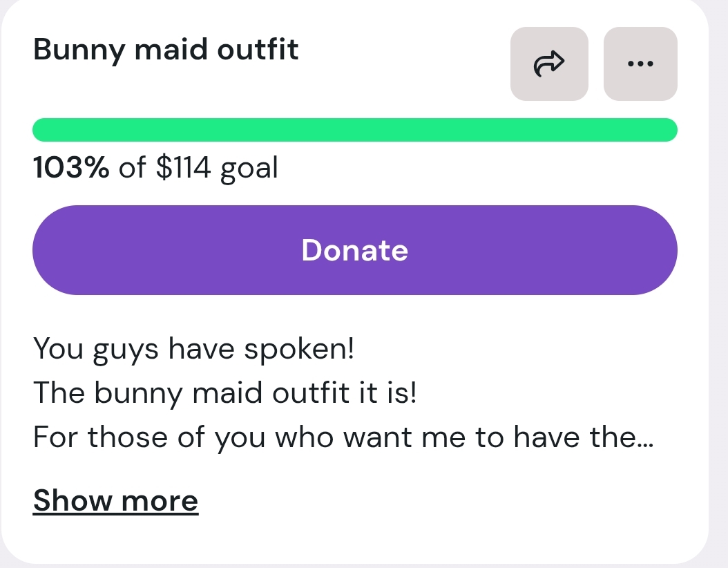This screenshot has width=728, height=568.
Task: Click the green goal progress bar
Action: point(354,130)
